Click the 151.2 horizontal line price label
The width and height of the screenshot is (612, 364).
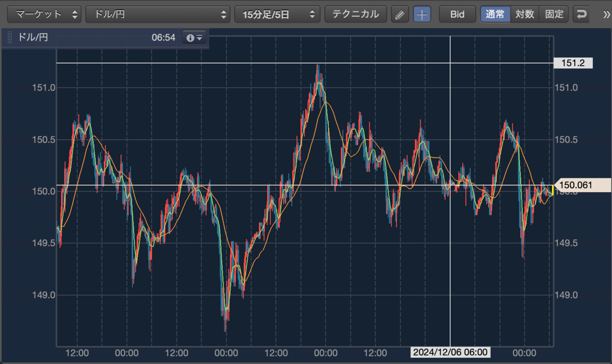coord(573,63)
